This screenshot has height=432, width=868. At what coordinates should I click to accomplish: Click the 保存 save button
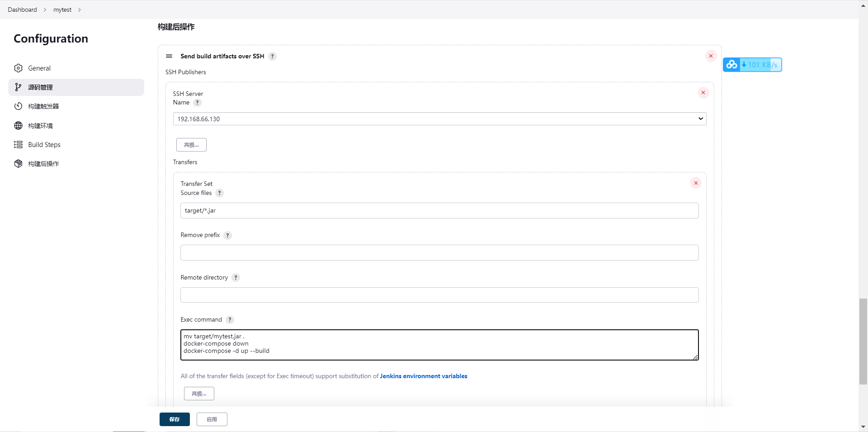coord(175,419)
